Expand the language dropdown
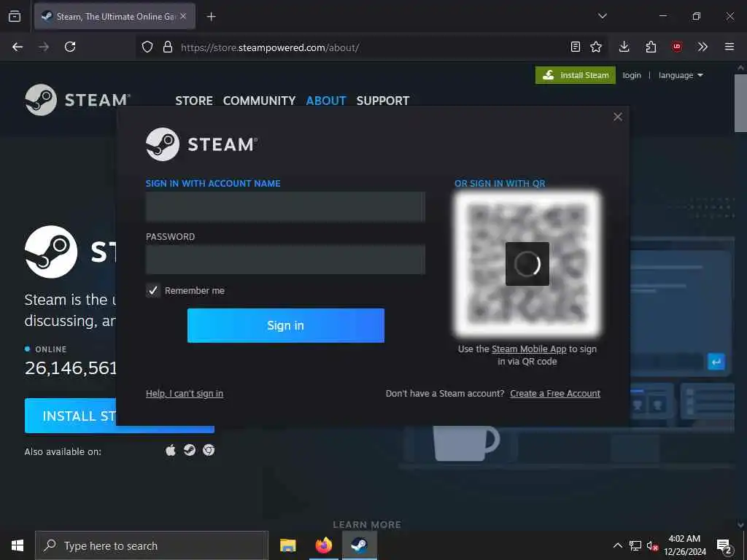 [x=681, y=75]
